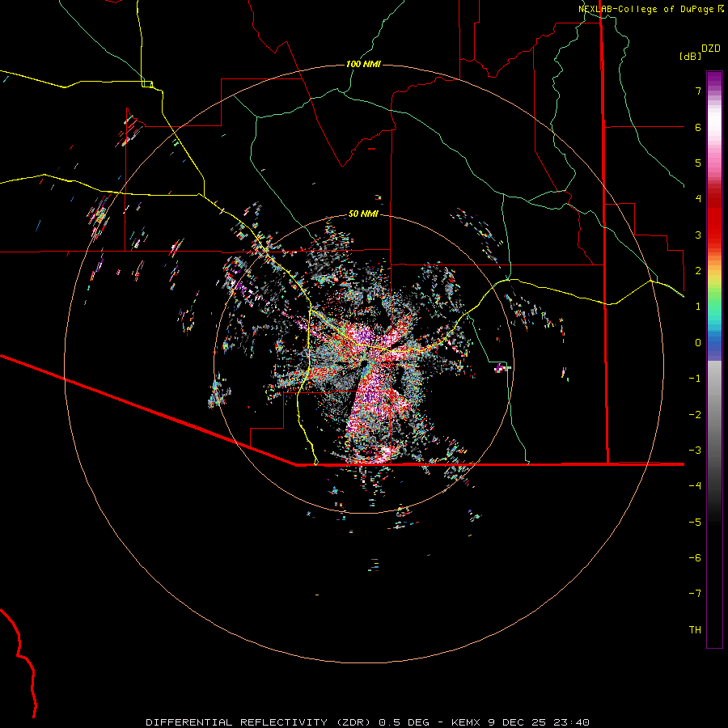
Task: Click the 4 dB scale label
Action: coord(698,199)
